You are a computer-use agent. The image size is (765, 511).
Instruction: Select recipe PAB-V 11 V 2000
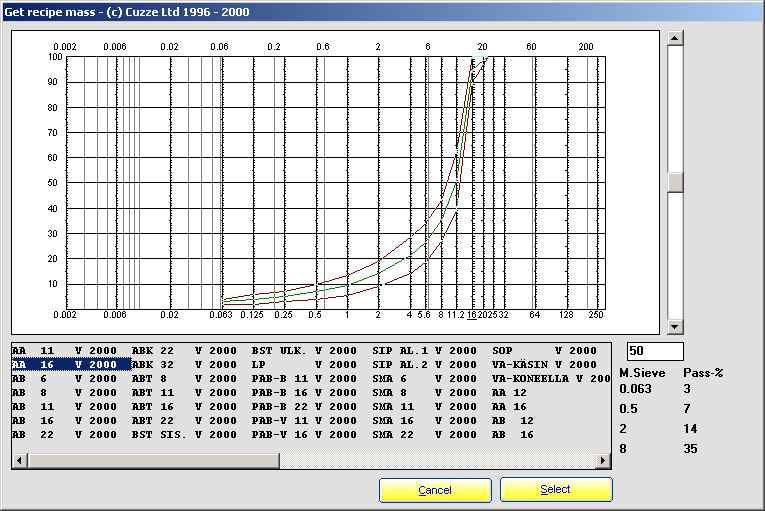(x=304, y=421)
